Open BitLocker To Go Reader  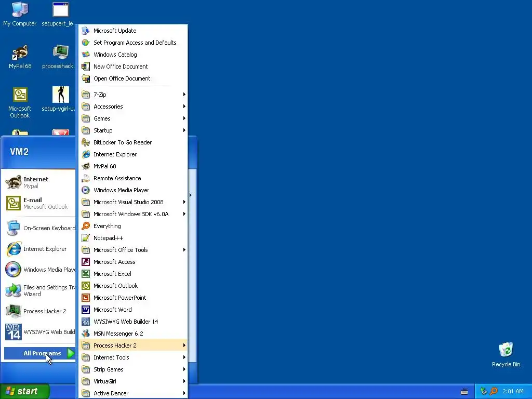click(x=132, y=142)
